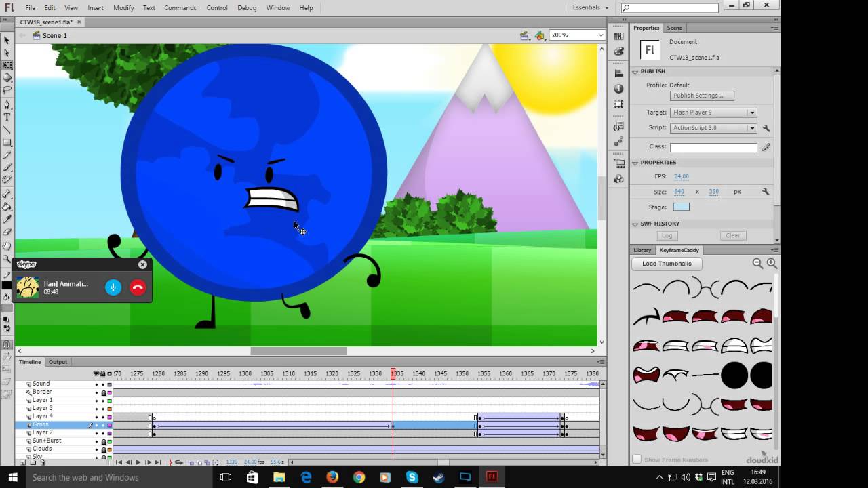
Task: Click the SWF History Clear button
Action: click(733, 235)
